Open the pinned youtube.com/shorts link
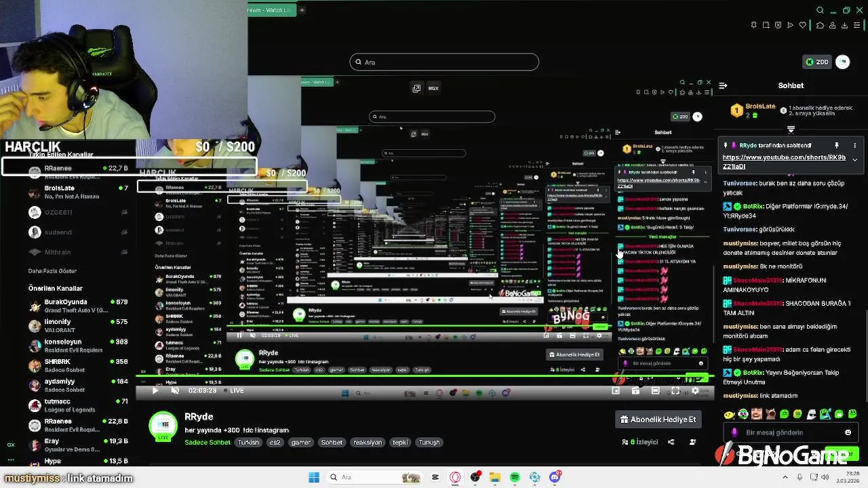 (784, 161)
